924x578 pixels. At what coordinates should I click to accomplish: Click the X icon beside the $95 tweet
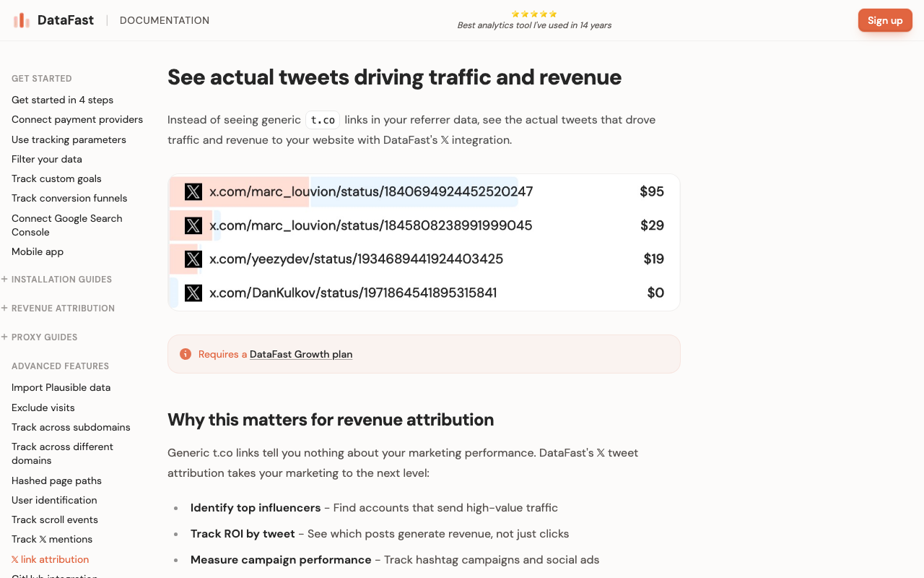click(193, 191)
